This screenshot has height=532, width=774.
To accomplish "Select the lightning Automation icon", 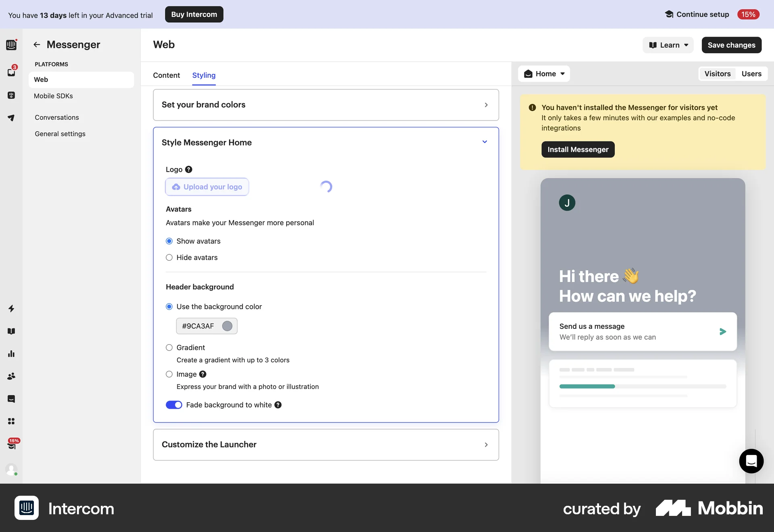I will (x=11, y=309).
